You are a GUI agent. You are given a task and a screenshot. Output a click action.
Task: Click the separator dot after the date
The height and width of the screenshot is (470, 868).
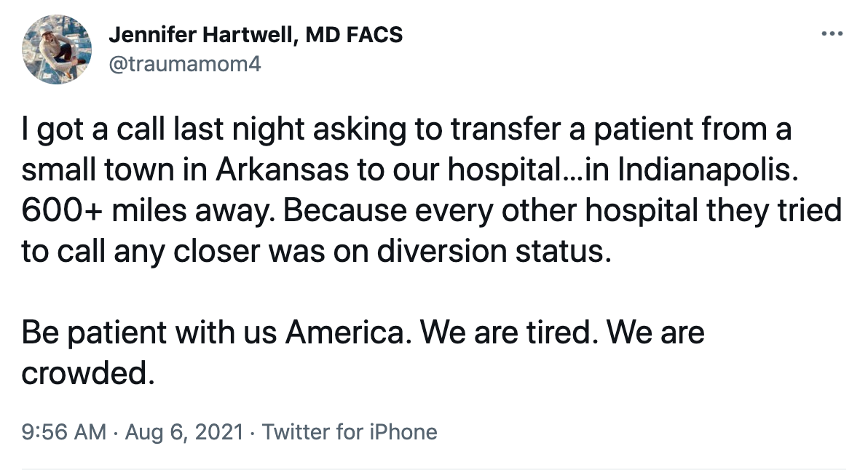click(x=250, y=431)
